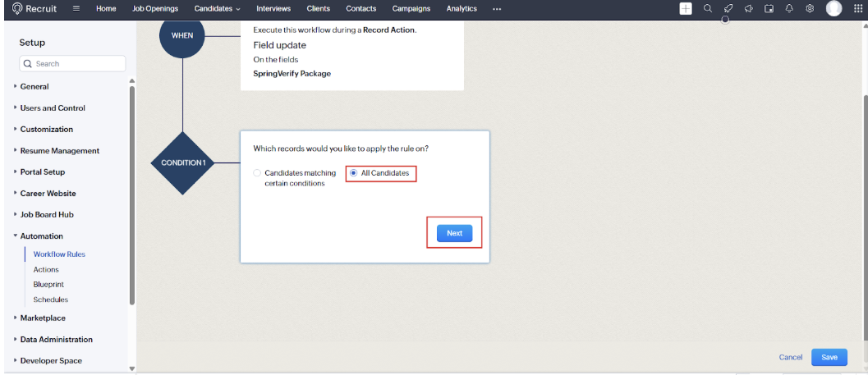Click the rocket icon in top bar
The width and height of the screenshot is (868, 375).
tap(728, 8)
